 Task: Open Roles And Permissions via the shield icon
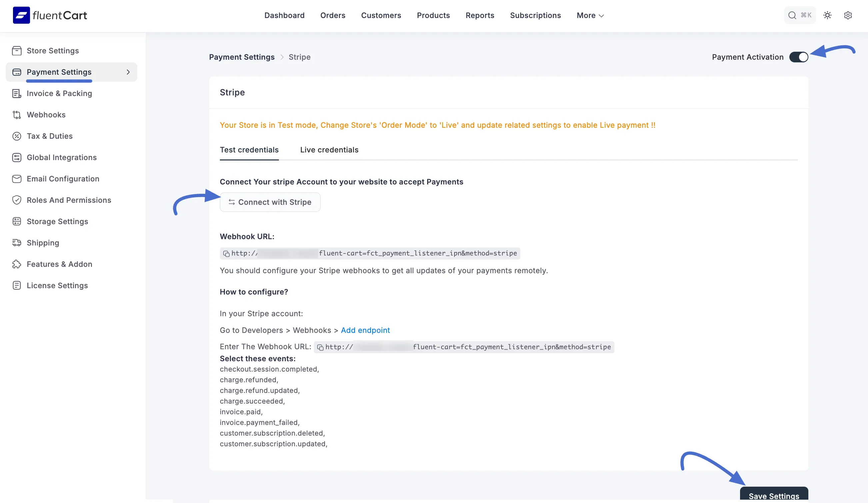click(x=17, y=200)
